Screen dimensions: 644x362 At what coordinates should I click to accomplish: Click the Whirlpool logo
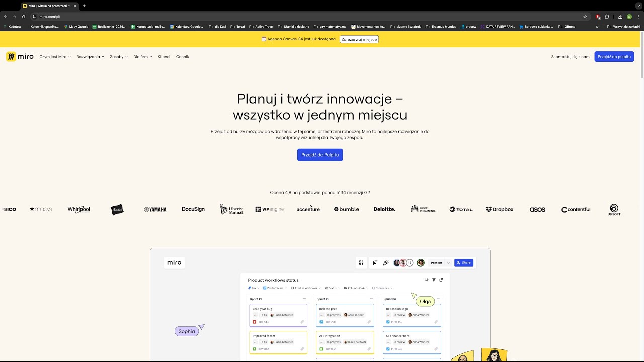(x=79, y=209)
